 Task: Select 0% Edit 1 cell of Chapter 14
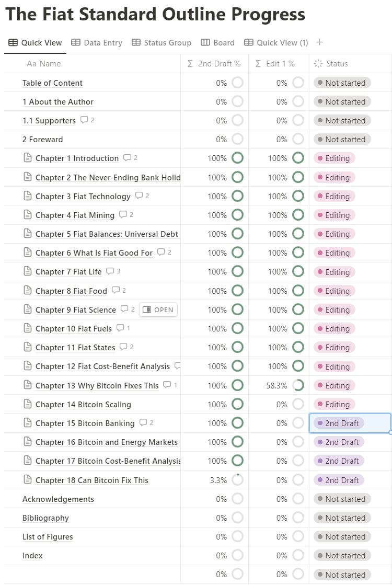pyautogui.click(x=279, y=405)
